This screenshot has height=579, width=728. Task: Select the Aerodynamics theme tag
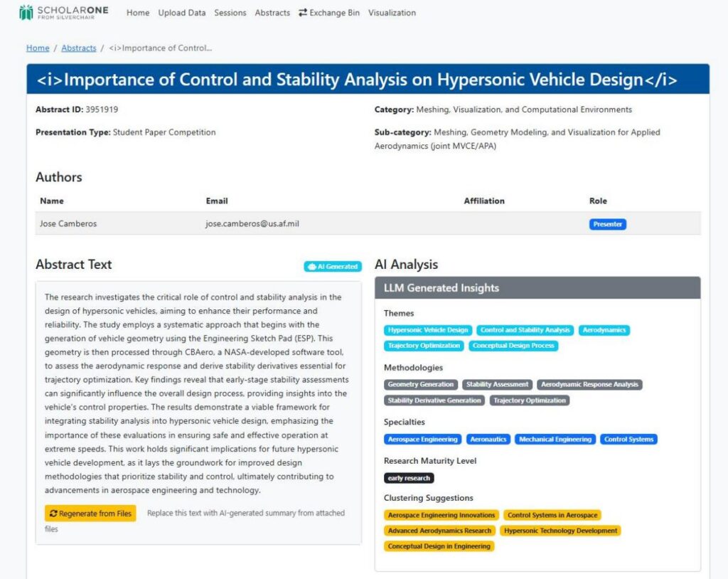604,330
